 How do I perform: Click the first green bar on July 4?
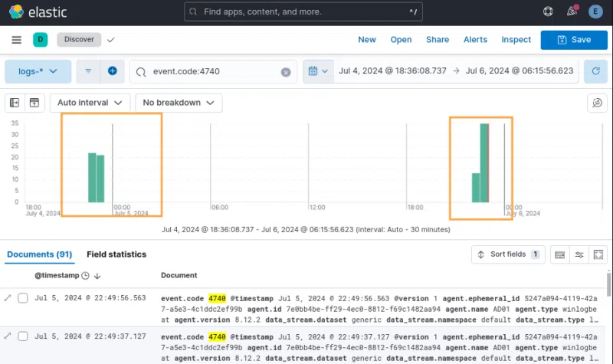92,178
